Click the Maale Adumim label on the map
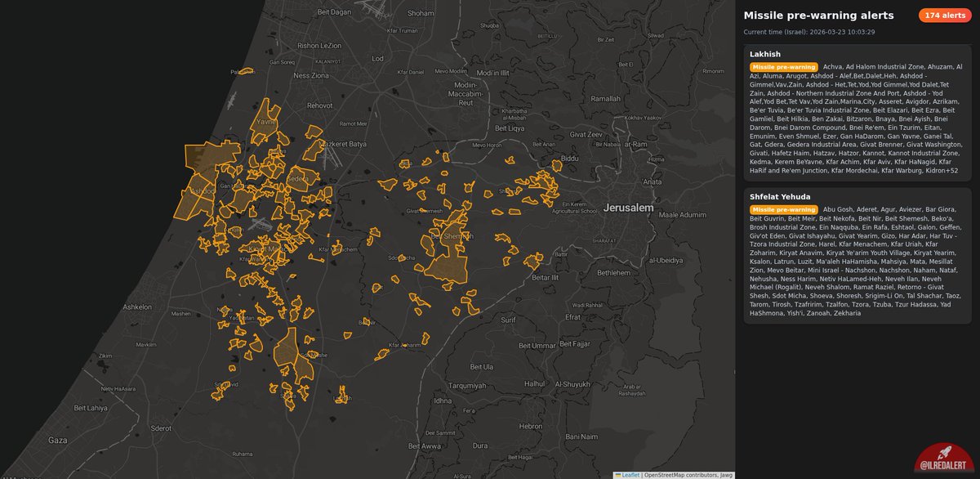The height and width of the screenshot is (479, 980). click(682, 215)
